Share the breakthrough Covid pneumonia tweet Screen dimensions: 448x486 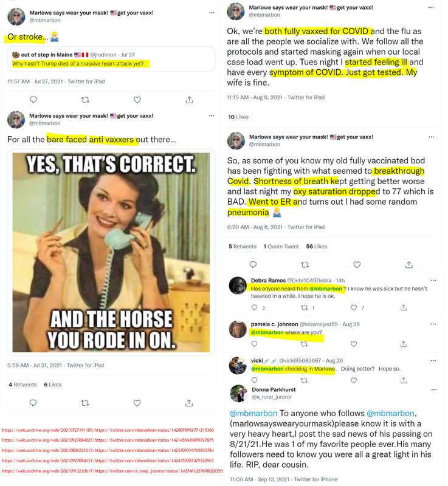click(409, 265)
